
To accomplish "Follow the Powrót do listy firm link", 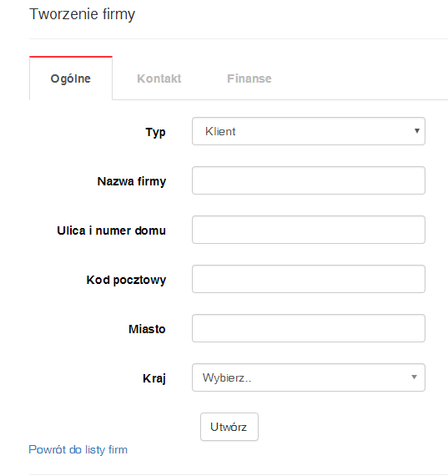I will (x=78, y=449).
